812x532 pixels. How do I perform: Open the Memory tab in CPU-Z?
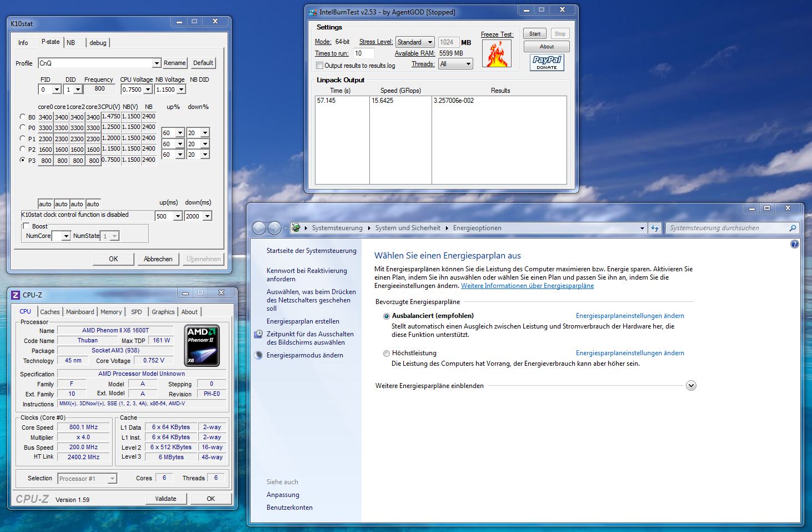coord(111,312)
